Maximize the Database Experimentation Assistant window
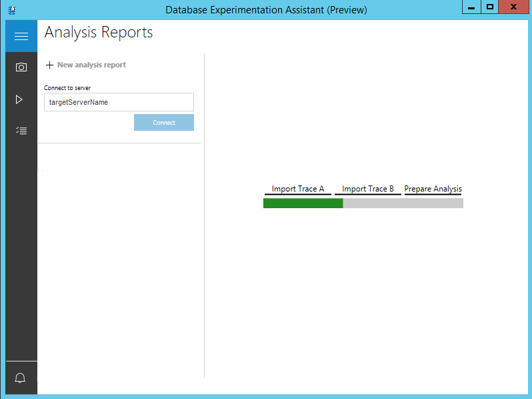 coord(489,7)
